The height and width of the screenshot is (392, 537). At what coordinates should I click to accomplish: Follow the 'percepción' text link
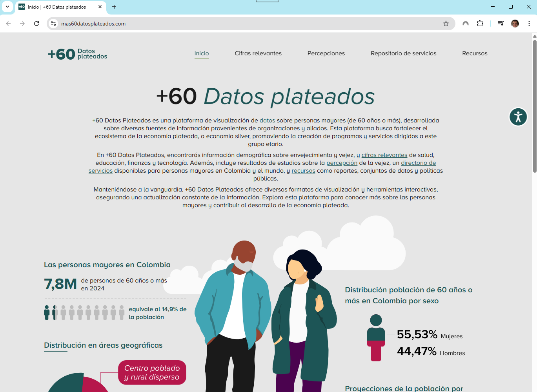tap(342, 163)
